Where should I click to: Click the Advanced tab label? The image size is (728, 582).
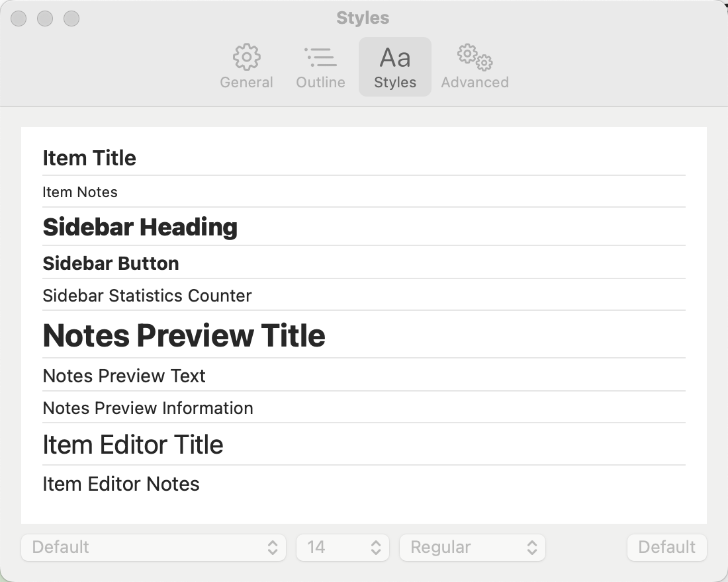[x=475, y=82]
